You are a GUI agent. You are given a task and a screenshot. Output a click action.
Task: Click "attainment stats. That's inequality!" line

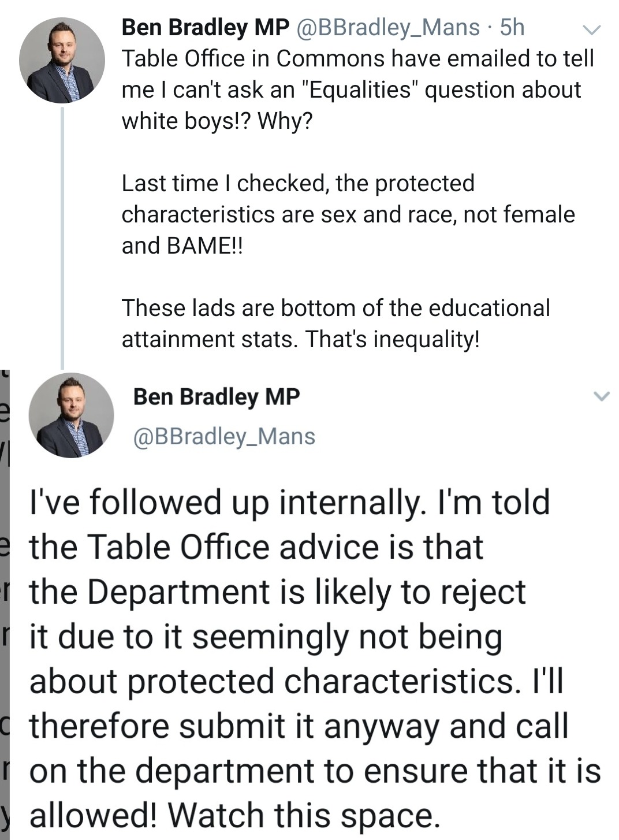coord(300,339)
